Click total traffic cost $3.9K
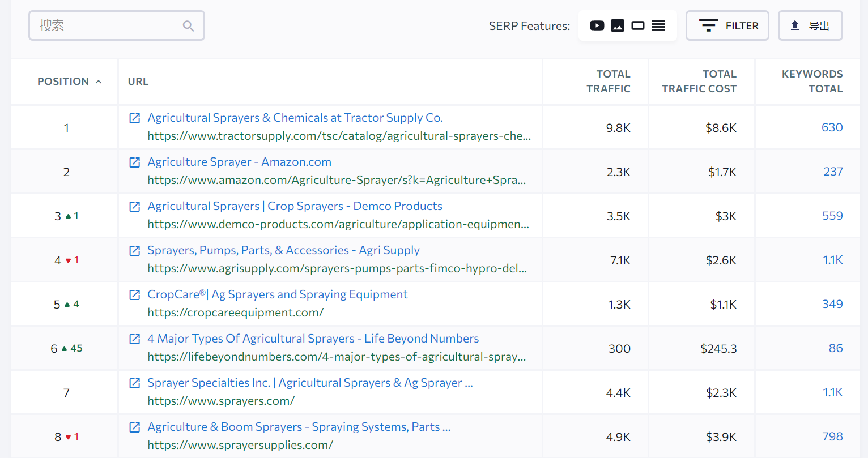Viewport: 868px width, 458px height. (x=721, y=437)
